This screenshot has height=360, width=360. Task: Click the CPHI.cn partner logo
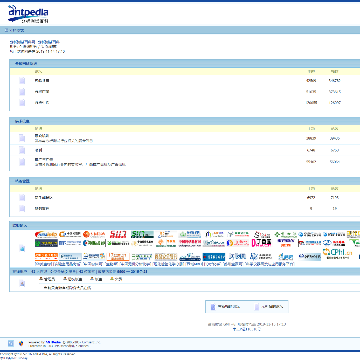337,254
